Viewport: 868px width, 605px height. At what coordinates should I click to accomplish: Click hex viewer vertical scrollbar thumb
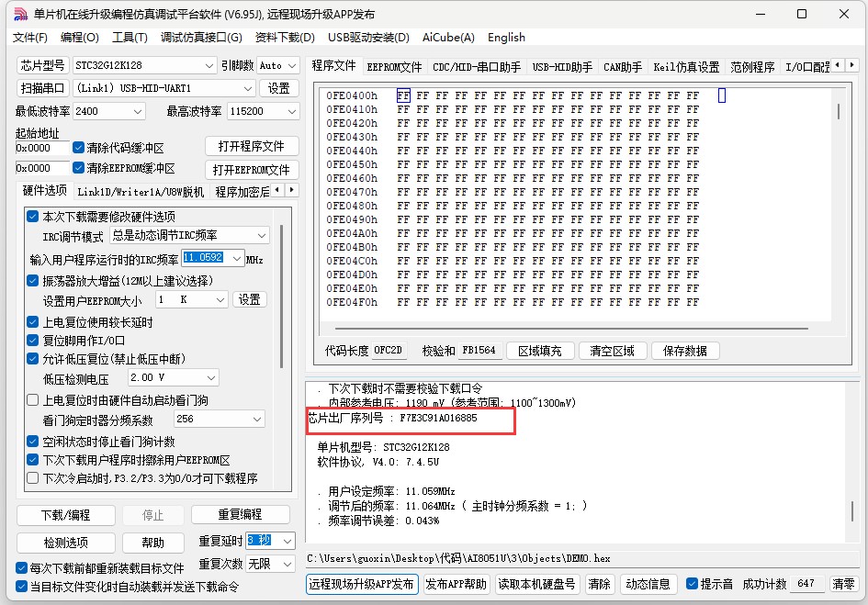pos(839,111)
